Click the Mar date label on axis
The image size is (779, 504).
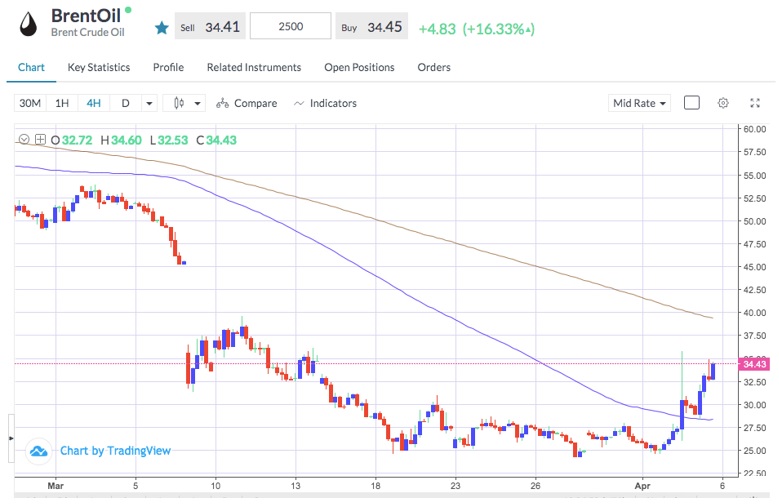coord(56,486)
